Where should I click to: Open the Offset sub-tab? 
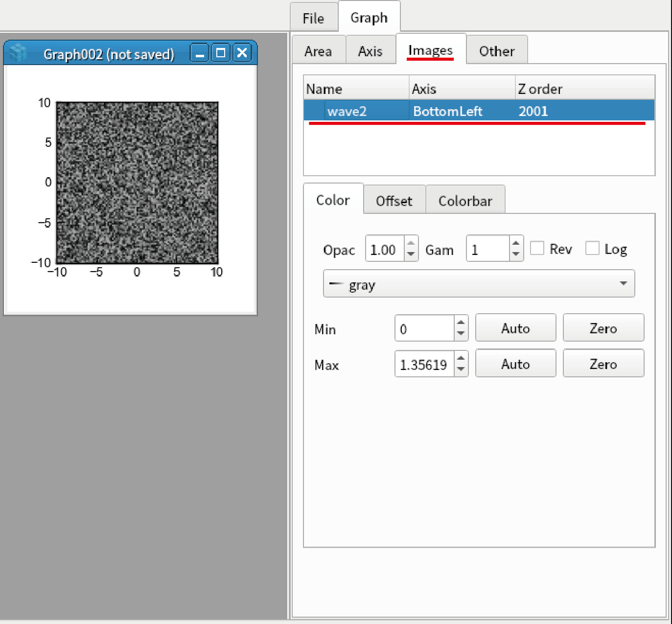tap(394, 201)
